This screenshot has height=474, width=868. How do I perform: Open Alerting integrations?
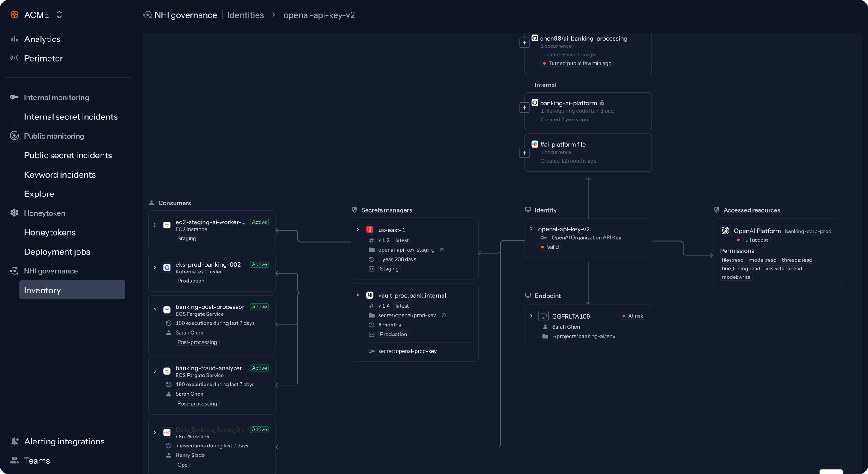click(64, 441)
